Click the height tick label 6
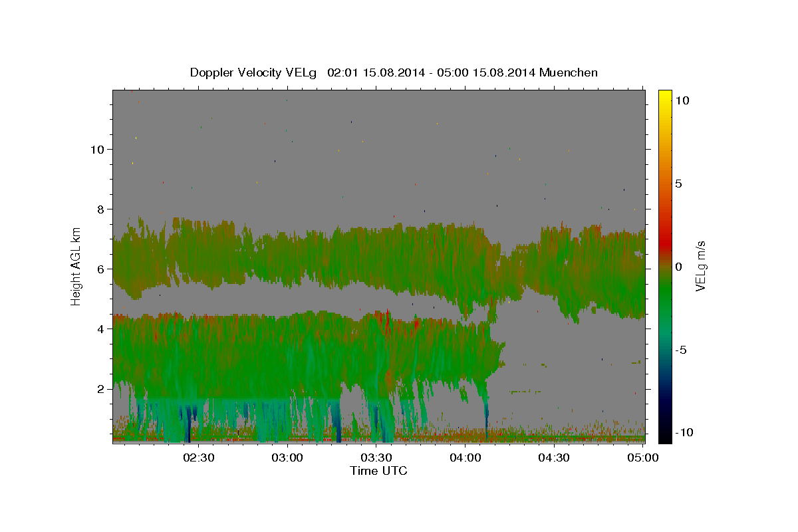The width and height of the screenshot is (798, 532). click(x=101, y=269)
